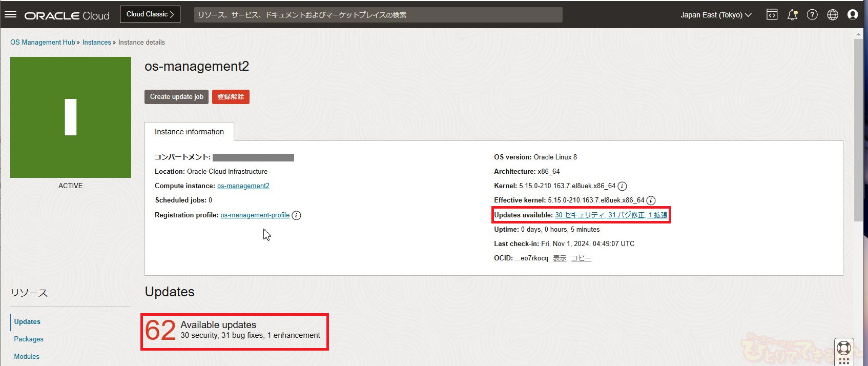Switch to Cloud Classic console
Image resolution: width=868 pixels, height=366 pixels.
pos(150,14)
